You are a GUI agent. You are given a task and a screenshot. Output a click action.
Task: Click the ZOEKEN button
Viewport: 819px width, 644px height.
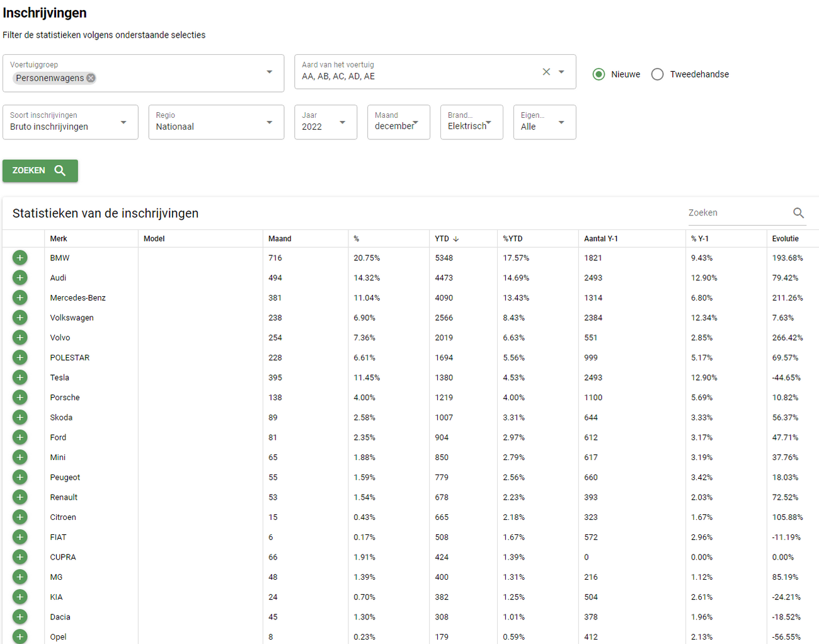coord(40,171)
